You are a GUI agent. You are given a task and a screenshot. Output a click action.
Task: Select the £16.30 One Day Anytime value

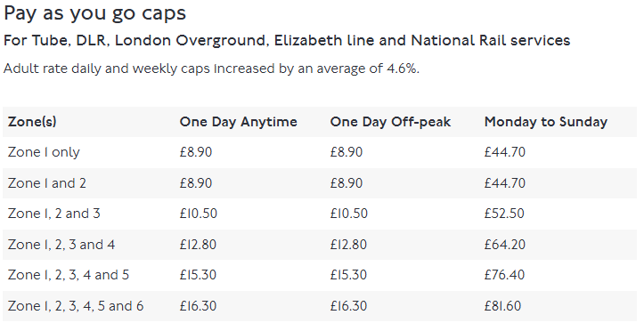click(198, 306)
